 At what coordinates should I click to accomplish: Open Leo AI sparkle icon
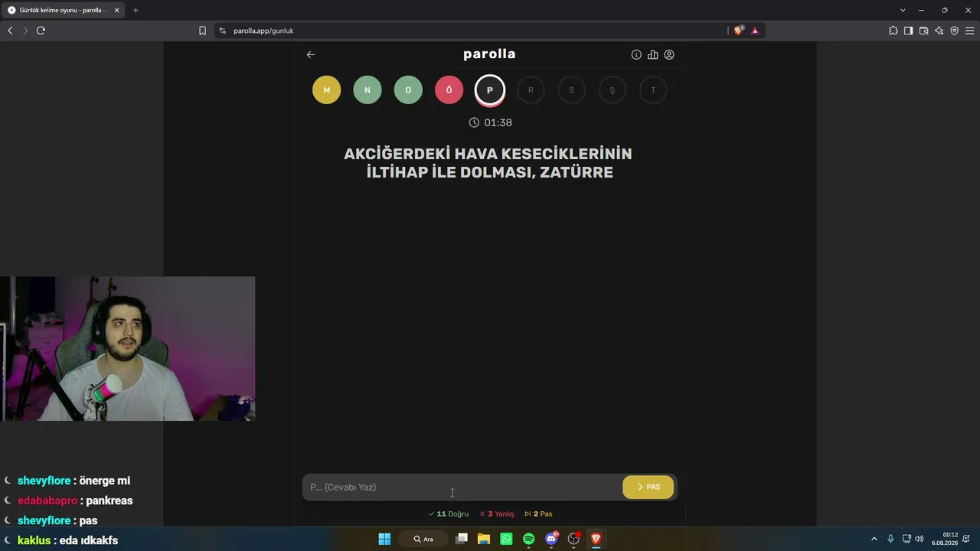(x=939, y=31)
